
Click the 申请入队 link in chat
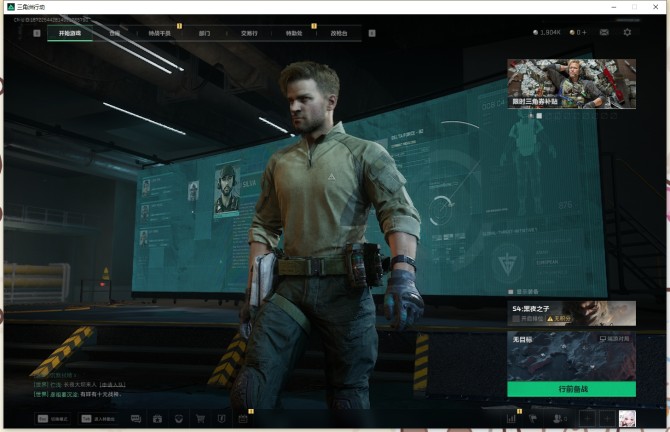coord(112,385)
